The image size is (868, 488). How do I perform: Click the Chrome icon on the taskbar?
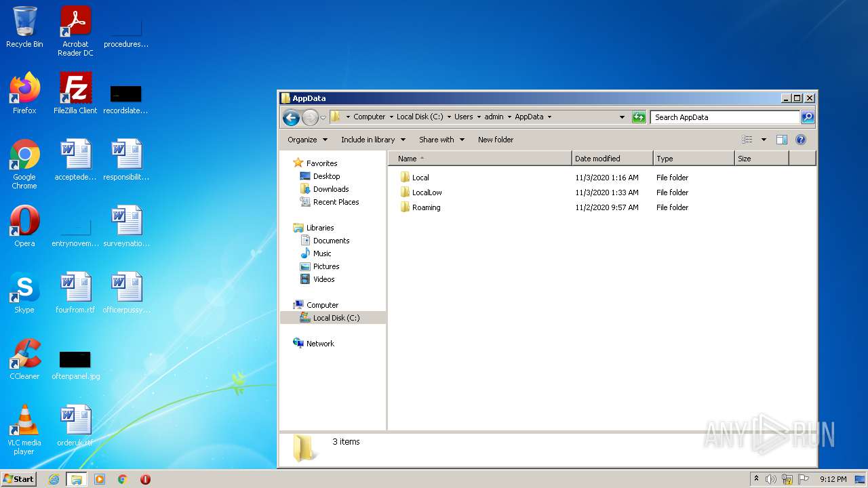123,479
